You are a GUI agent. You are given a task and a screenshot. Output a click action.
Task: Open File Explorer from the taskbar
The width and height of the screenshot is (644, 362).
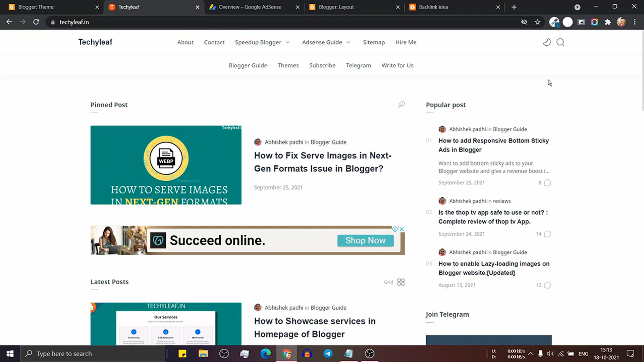(x=203, y=354)
